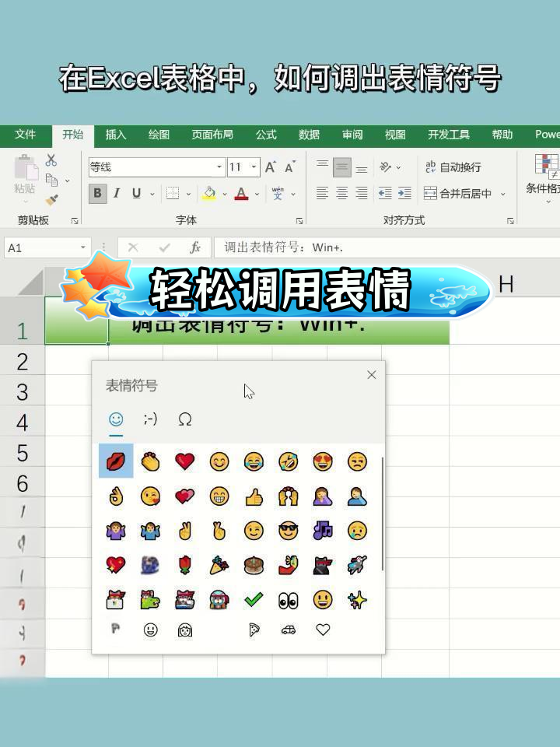
Task: Switch to the Omega symbols tab
Action: (x=185, y=419)
